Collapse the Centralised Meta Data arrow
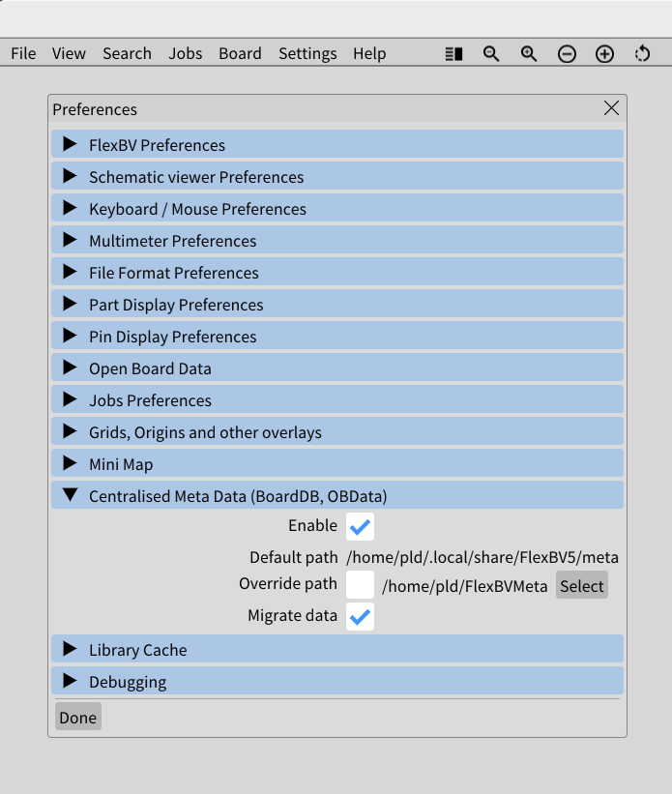 pos(71,495)
